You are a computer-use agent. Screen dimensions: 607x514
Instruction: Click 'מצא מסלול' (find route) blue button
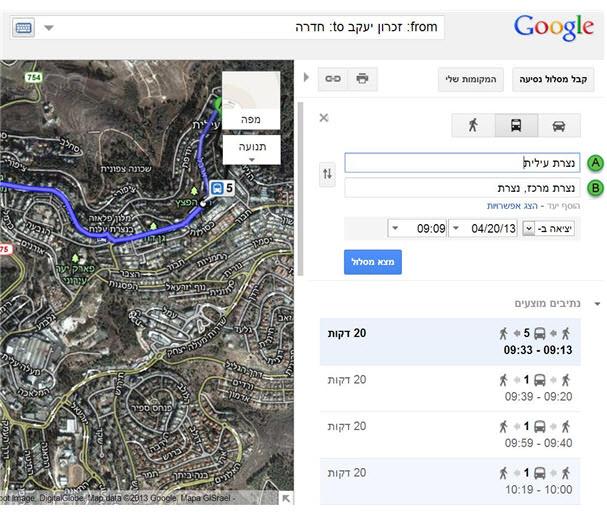tap(373, 262)
